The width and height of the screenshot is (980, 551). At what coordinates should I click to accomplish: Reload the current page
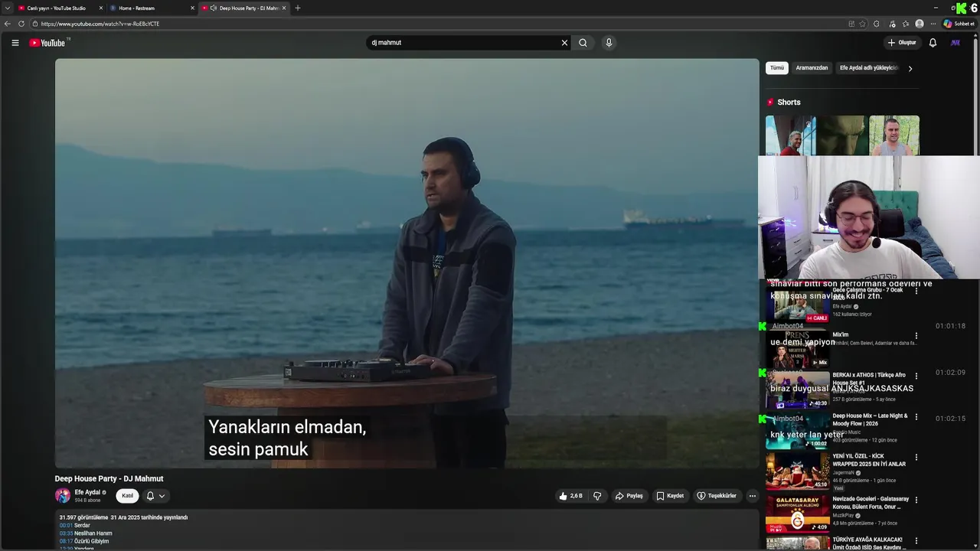(x=21, y=24)
